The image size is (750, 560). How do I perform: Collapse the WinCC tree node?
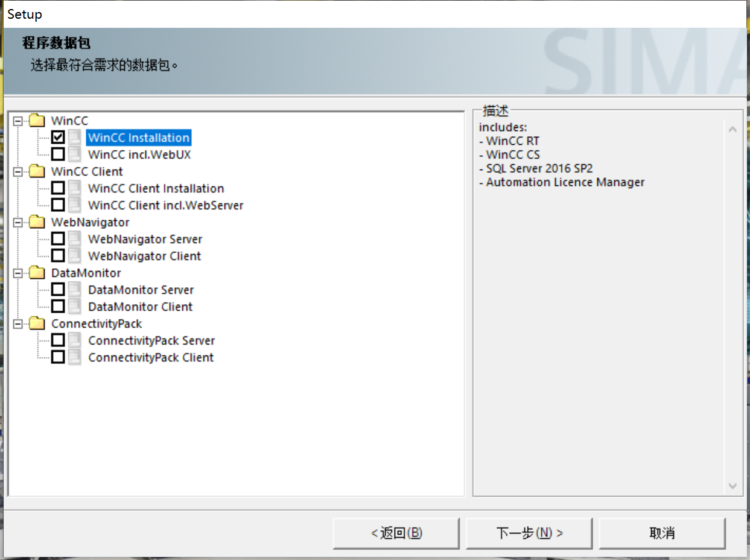point(19,121)
